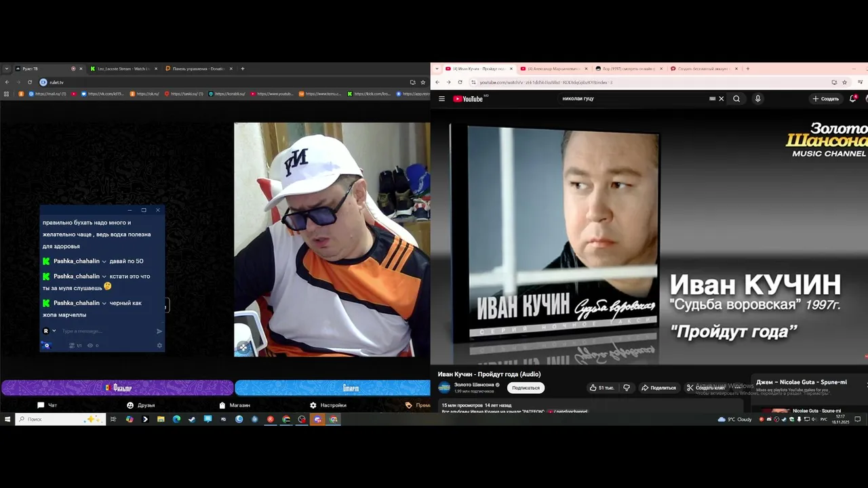Dislike the Ivan Kuchin video

click(x=627, y=388)
